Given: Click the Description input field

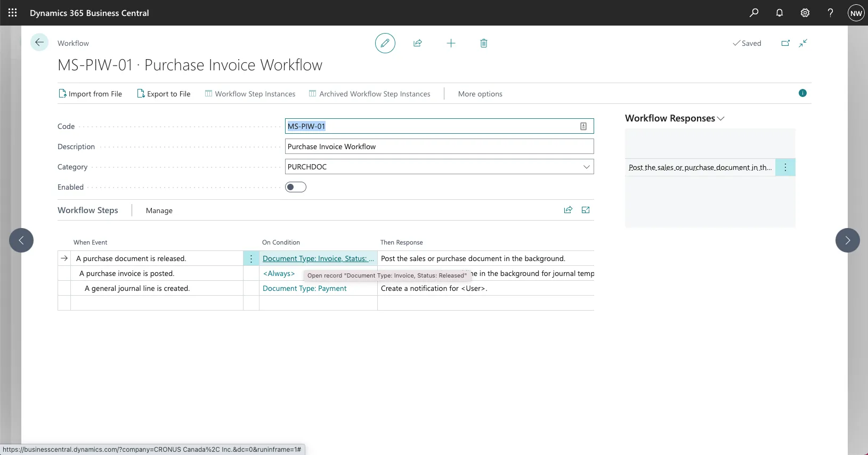Looking at the screenshot, I should pos(440,147).
